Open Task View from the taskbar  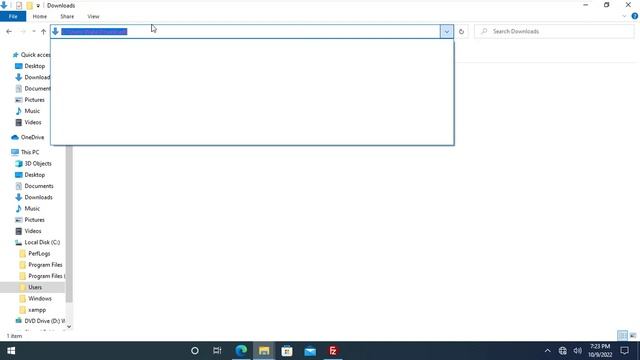coord(217,351)
